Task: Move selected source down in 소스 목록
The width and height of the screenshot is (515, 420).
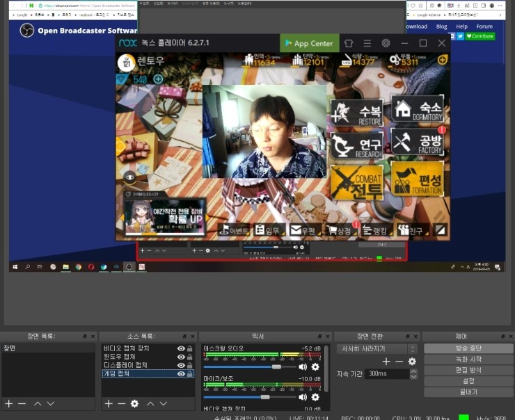Action: pyautogui.click(x=164, y=403)
